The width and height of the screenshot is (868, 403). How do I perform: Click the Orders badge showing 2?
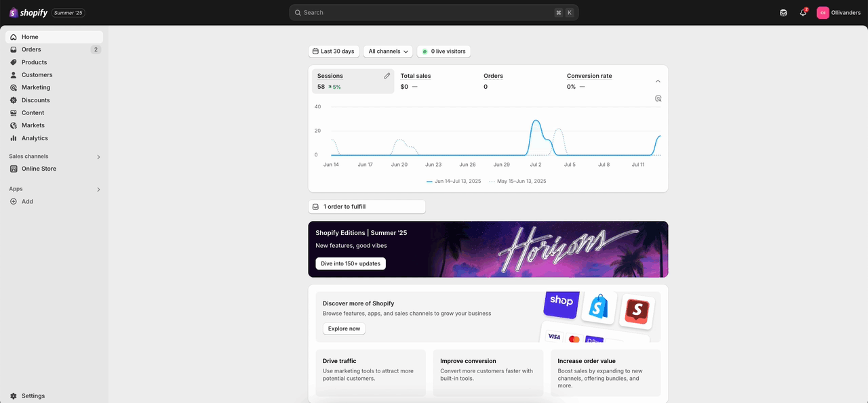pyautogui.click(x=96, y=49)
